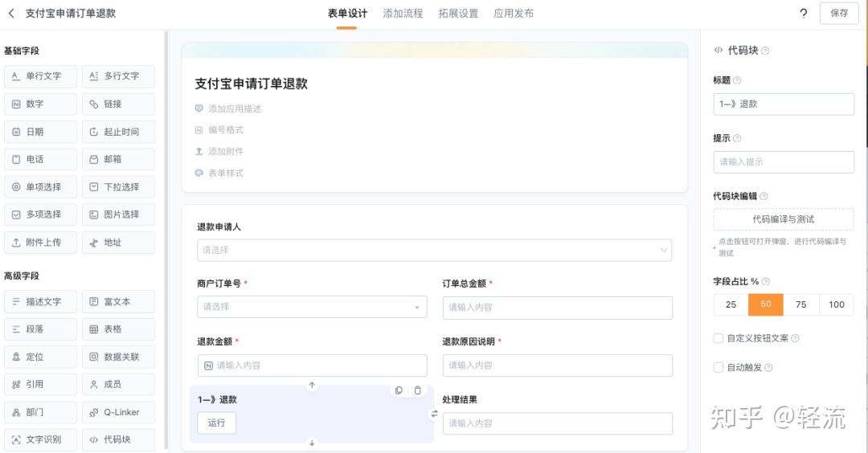Add the 文字识别 field
The image size is (868, 453).
click(x=40, y=439)
